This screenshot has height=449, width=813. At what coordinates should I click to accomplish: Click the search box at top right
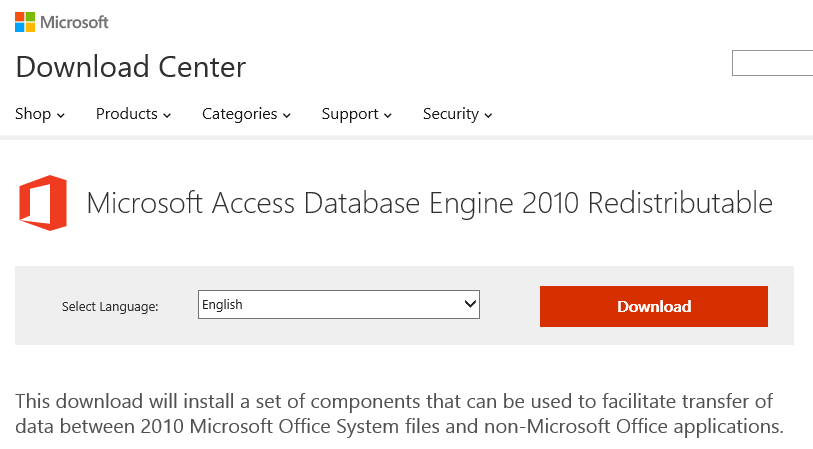coord(772,63)
